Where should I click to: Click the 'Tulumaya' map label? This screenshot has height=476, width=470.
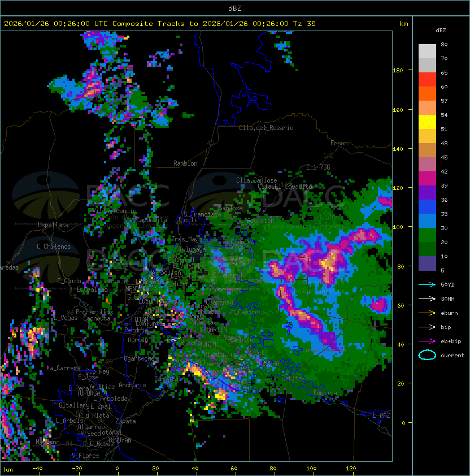coord(193,249)
